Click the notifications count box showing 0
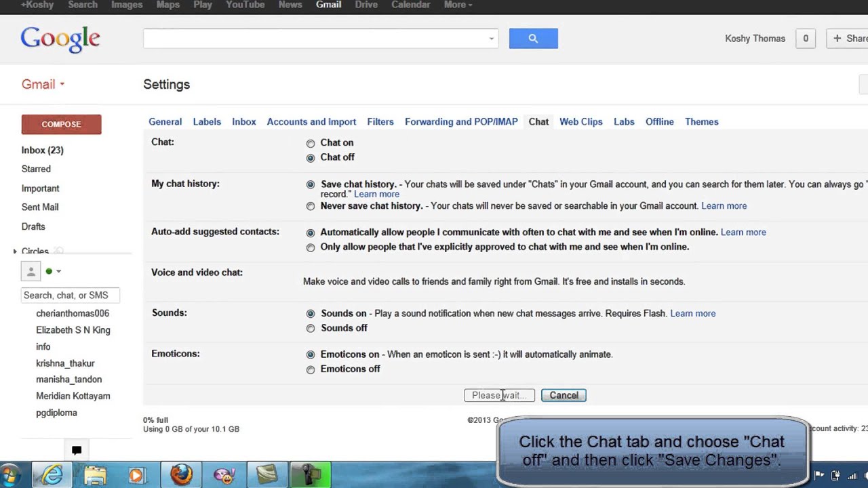868x488 pixels. point(806,39)
